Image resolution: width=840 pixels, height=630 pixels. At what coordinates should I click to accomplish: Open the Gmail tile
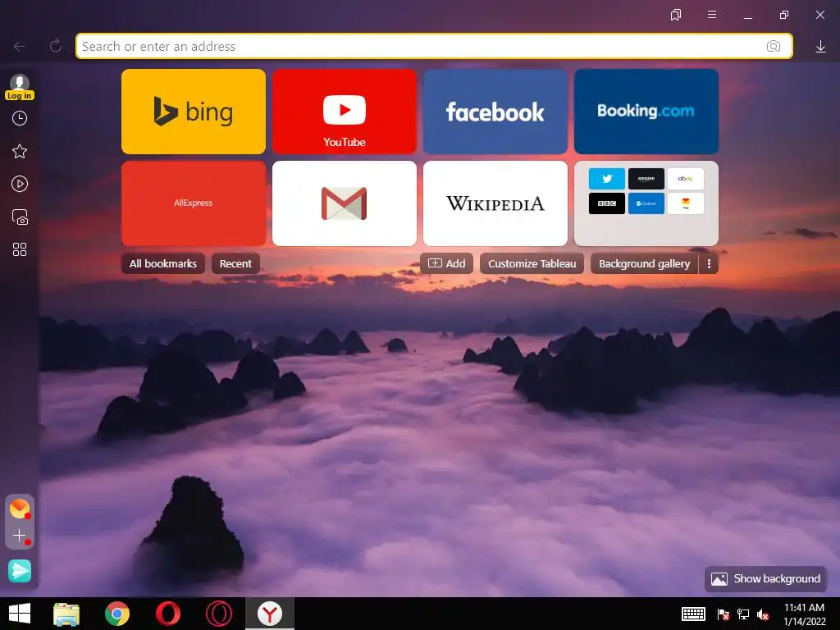[x=345, y=203]
